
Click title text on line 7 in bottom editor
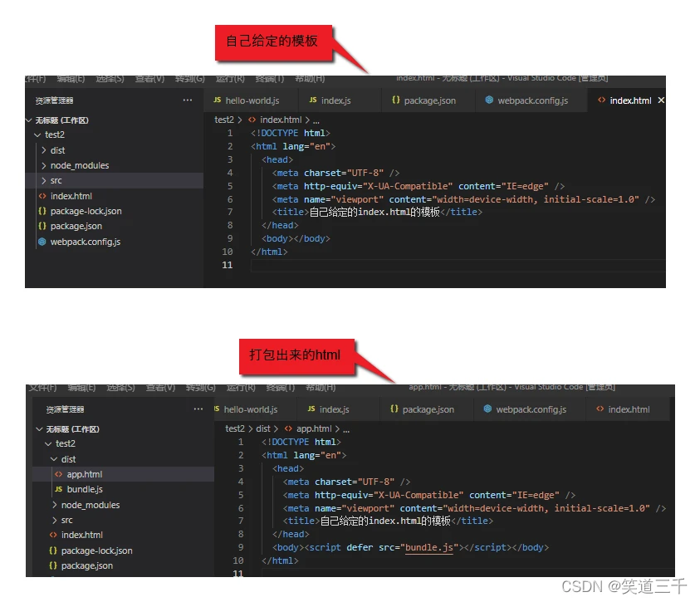pos(386,521)
